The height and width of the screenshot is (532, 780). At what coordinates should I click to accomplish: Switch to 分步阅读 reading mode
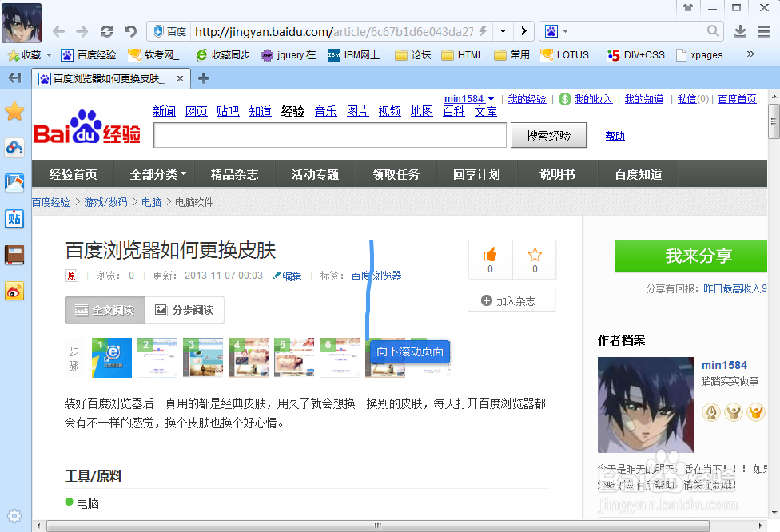[185, 310]
